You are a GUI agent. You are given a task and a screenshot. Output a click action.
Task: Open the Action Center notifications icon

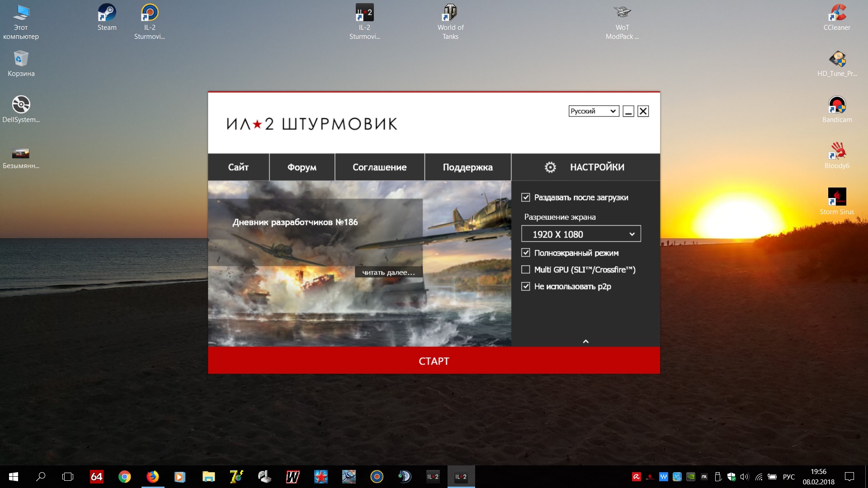[849, 477]
